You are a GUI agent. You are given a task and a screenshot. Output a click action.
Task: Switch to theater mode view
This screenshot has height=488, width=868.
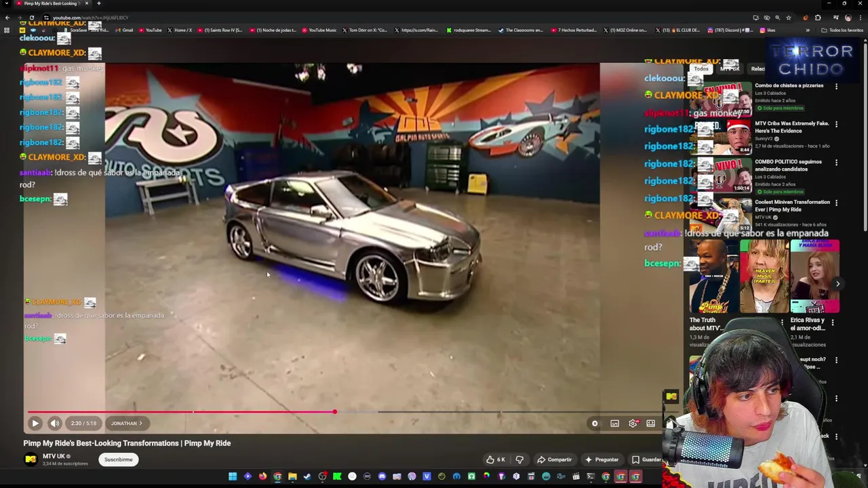pyautogui.click(x=650, y=424)
